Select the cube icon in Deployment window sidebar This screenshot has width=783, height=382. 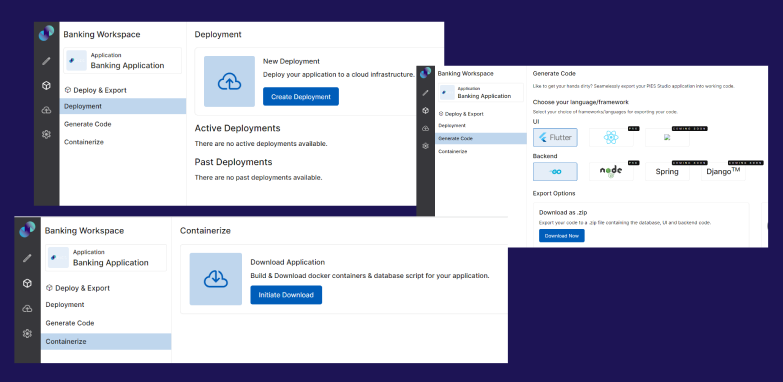point(46,86)
